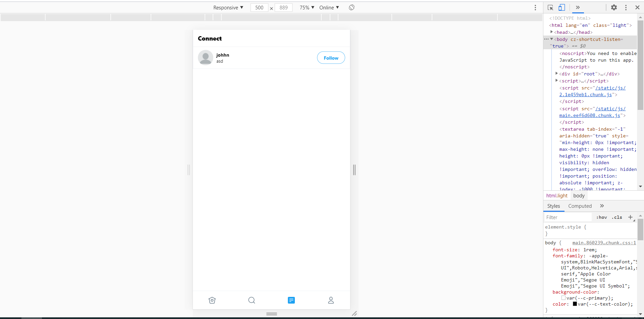
Task: Show more style pane tabs chevron
Action: [602, 206]
